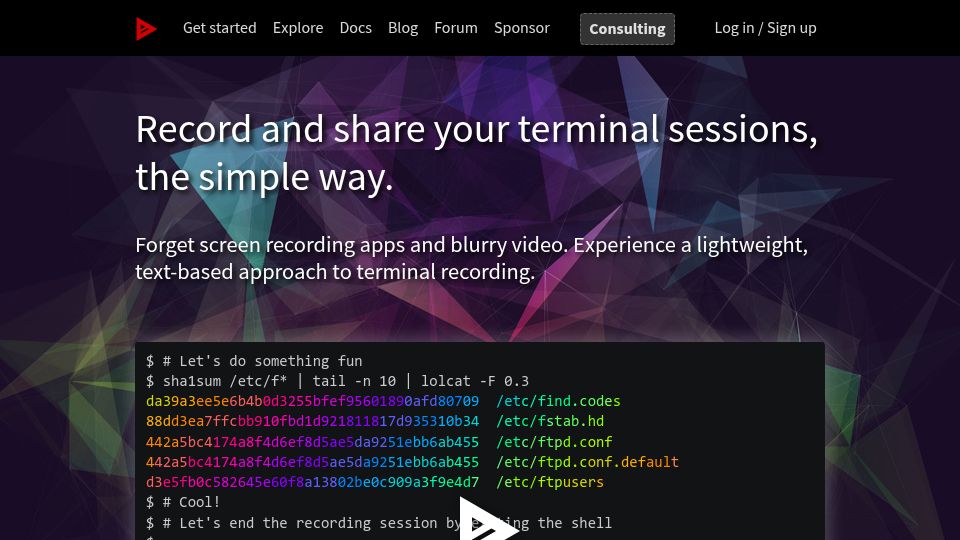This screenshot has width=960, height=540.
Task: Click the '/etc/fstab.hd' terminal line
Action: pyautogui.click(x=375, y=421)
